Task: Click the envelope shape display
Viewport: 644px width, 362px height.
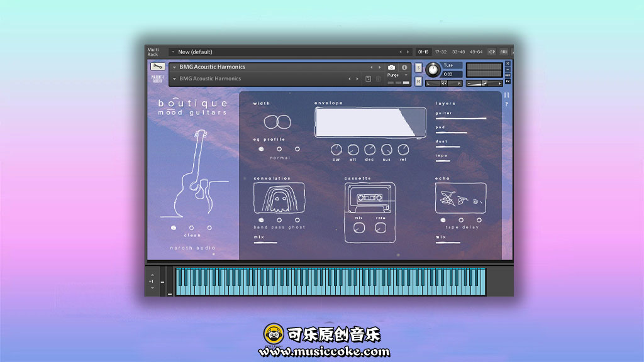Action: coord(370,123)
